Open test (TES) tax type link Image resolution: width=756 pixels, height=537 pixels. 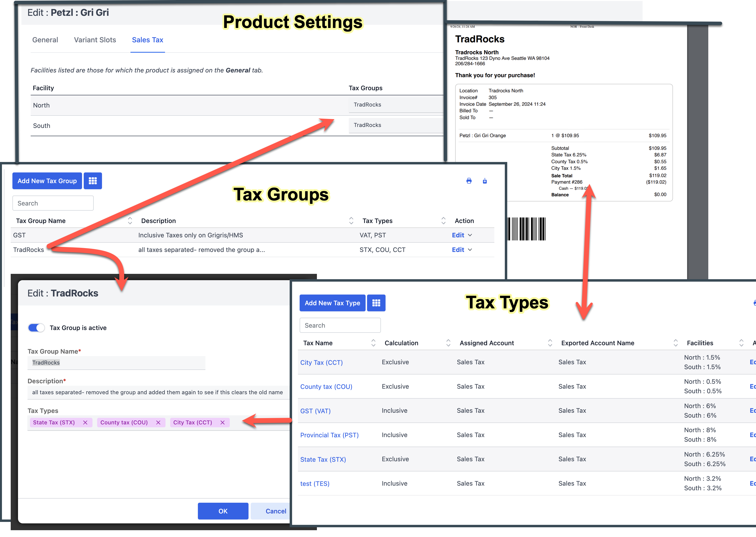point(315,484)
